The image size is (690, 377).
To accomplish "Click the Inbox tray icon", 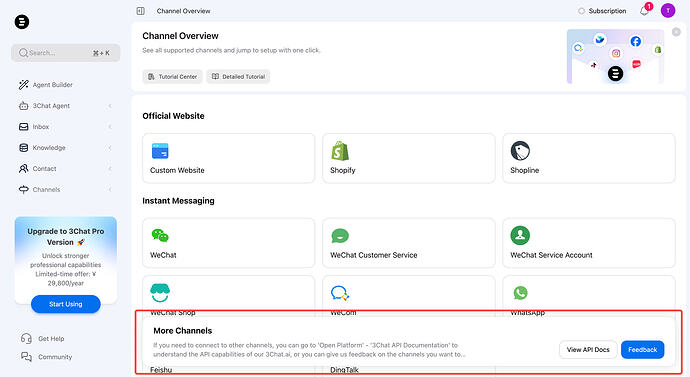I will coord(23,127).
